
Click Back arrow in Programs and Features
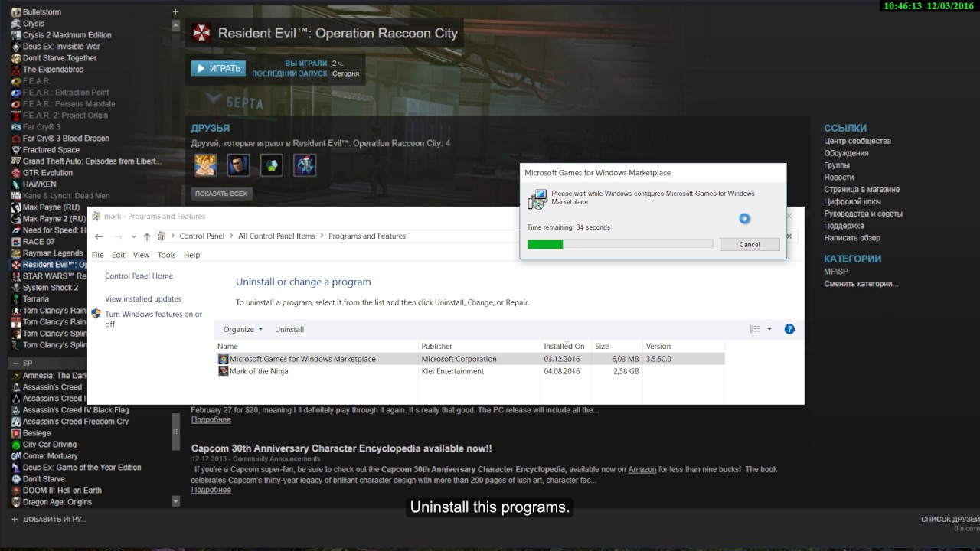pyautogui.click(x=99, y=236)
